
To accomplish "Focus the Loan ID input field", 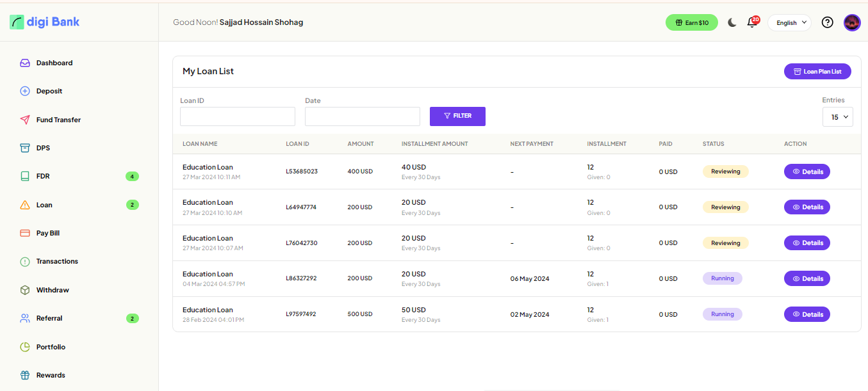I will coord(237,116).
